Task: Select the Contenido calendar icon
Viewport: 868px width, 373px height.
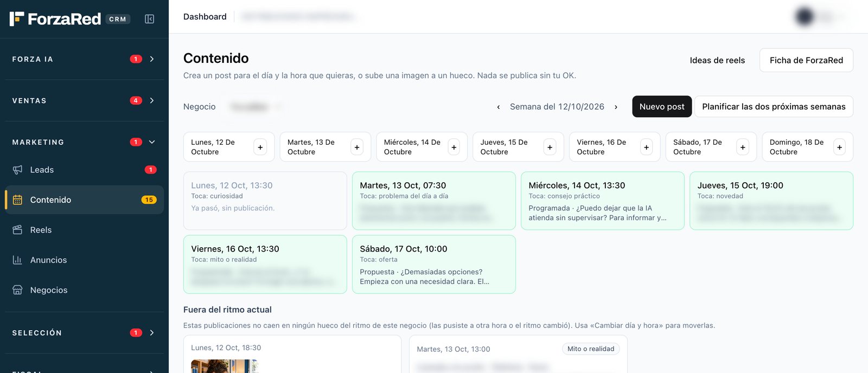Action: 17,200
